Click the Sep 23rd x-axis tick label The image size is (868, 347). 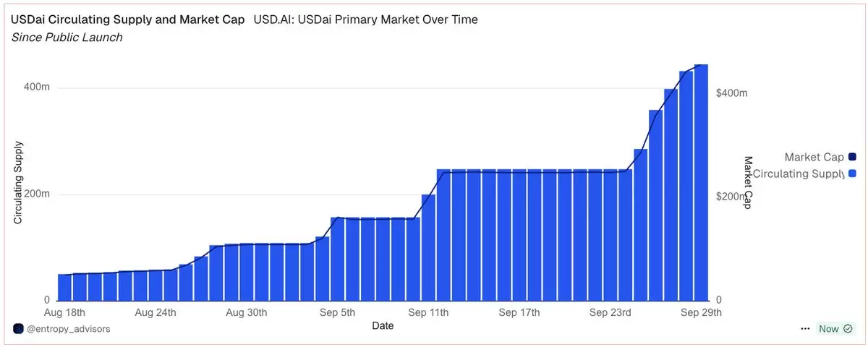(x=610, y=313)
